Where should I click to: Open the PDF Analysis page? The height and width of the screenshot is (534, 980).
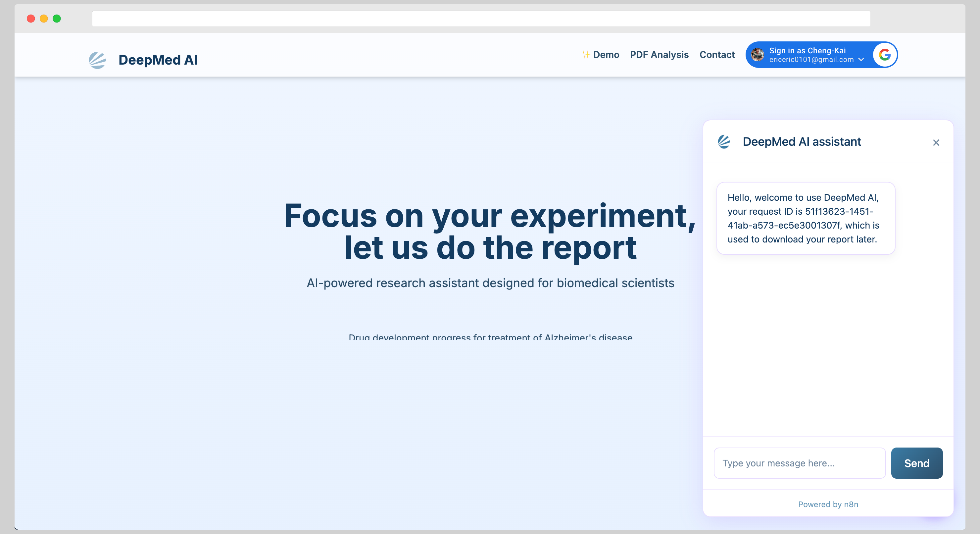(659, 55)
